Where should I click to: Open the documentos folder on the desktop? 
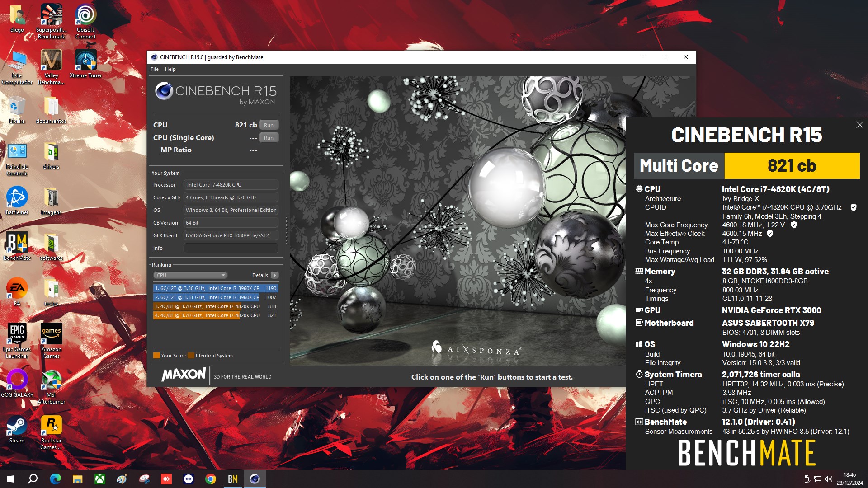[x=52, y=109]
